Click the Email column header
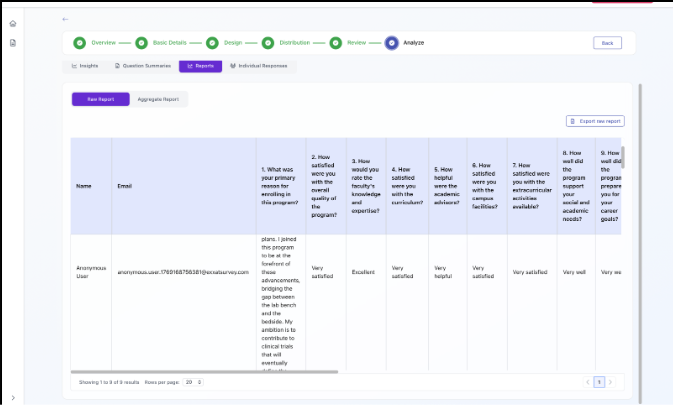Viewport: 673px width, 405px height. tap(184, 186)
